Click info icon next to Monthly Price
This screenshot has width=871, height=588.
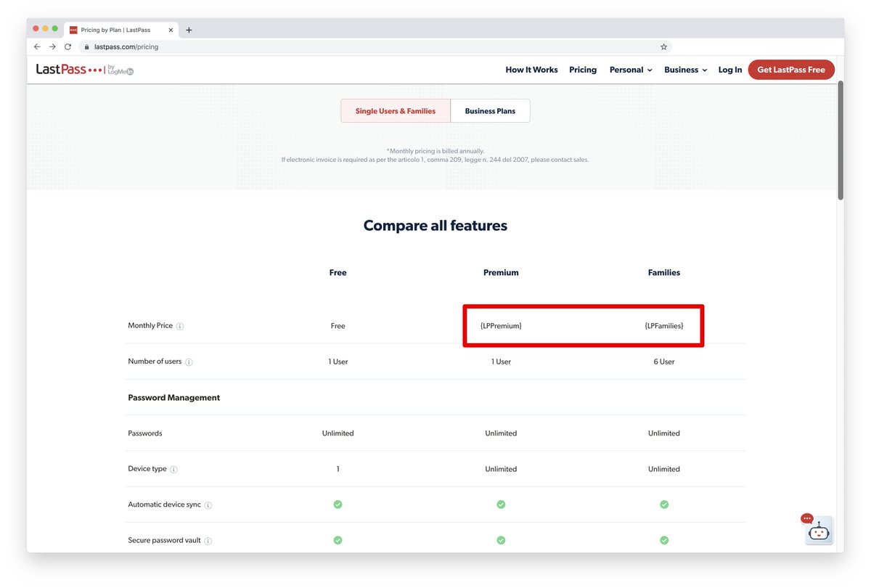point(180,327)
